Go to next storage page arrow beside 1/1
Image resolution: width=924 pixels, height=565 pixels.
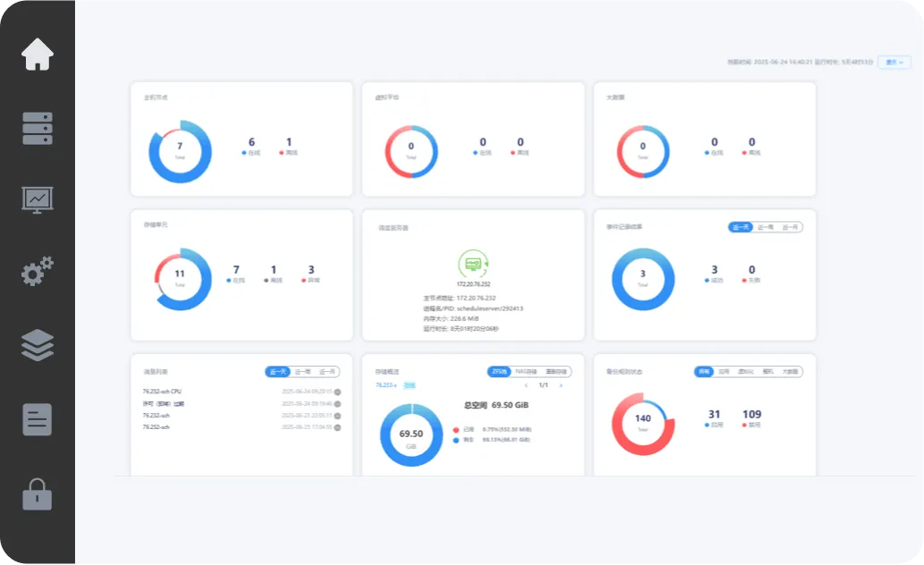(x=561, y=385)
